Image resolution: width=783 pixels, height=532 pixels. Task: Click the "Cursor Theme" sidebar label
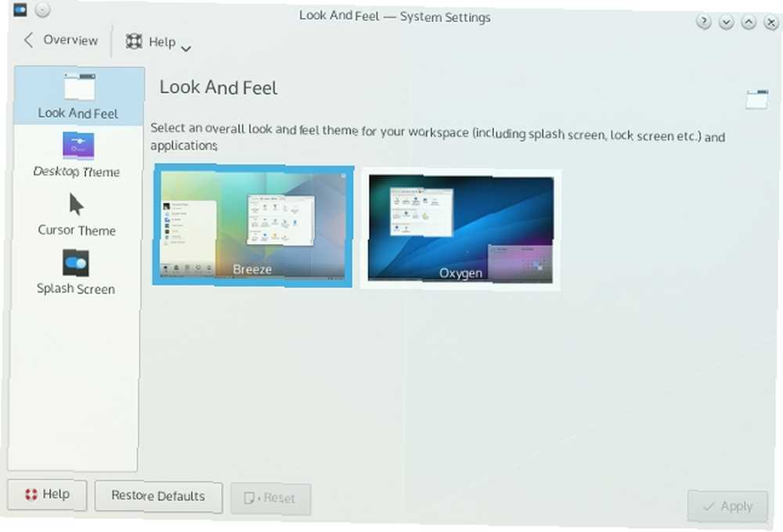coord(77,230)
